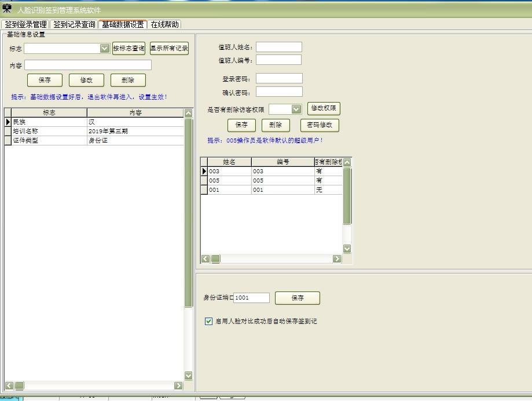Click up arrow of left table scrollbar
The image size is (532, 401).
coord(188,112)
